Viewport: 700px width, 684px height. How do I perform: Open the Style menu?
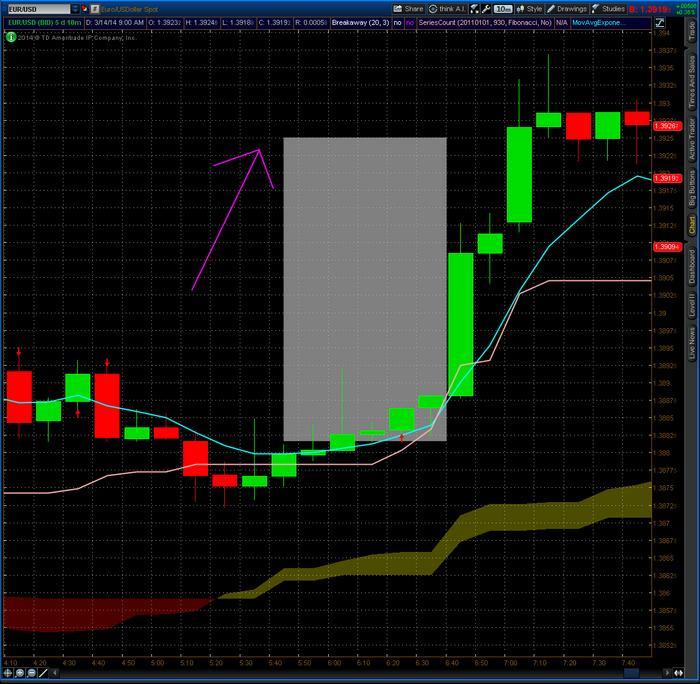tap(529, 9)
